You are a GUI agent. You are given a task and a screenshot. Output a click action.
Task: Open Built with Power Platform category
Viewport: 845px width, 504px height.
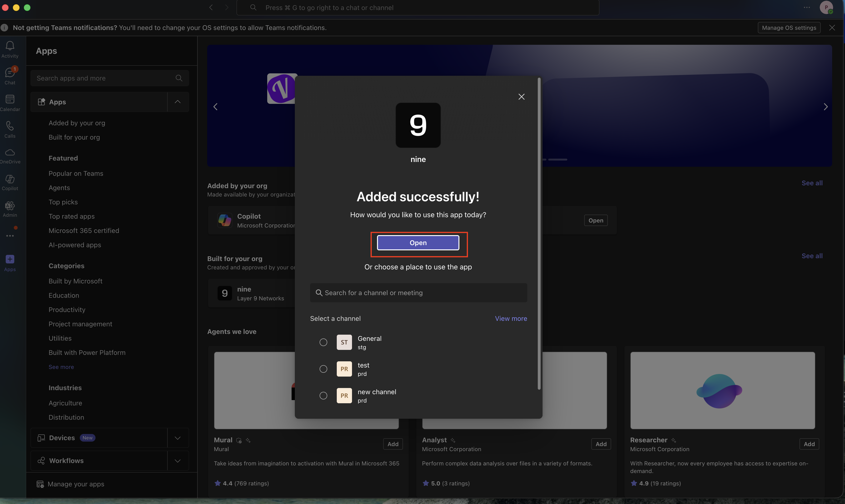pyautogui.click(x=87, y=353)
